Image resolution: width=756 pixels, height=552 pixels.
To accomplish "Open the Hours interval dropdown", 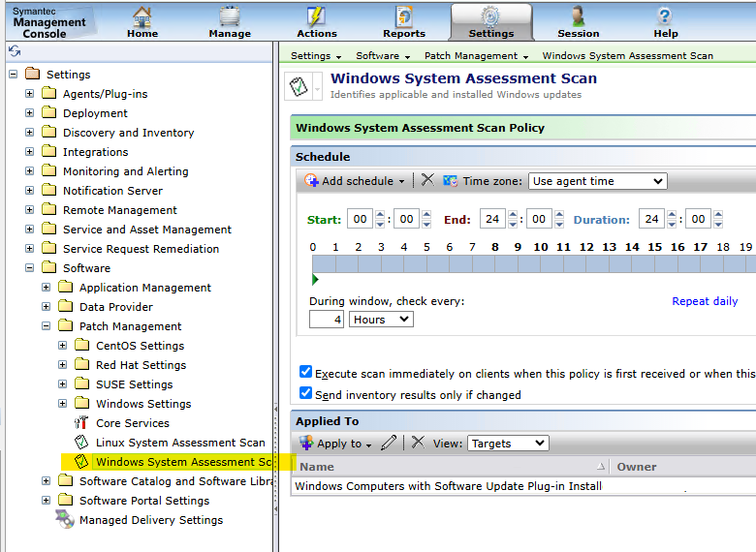I will tap(380, 320).
